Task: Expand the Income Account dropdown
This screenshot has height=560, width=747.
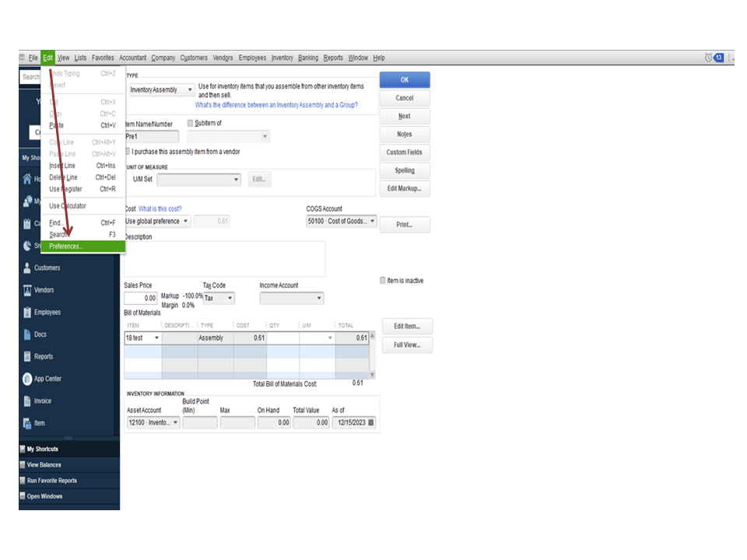Action: [x=319, y=298]
